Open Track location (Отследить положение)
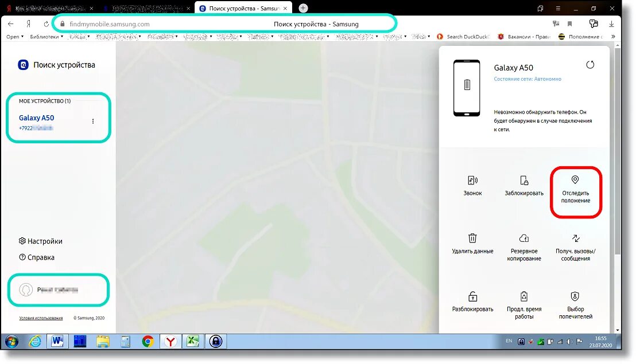636x364 pixels. pyautogui.click(x=576, y=190)
